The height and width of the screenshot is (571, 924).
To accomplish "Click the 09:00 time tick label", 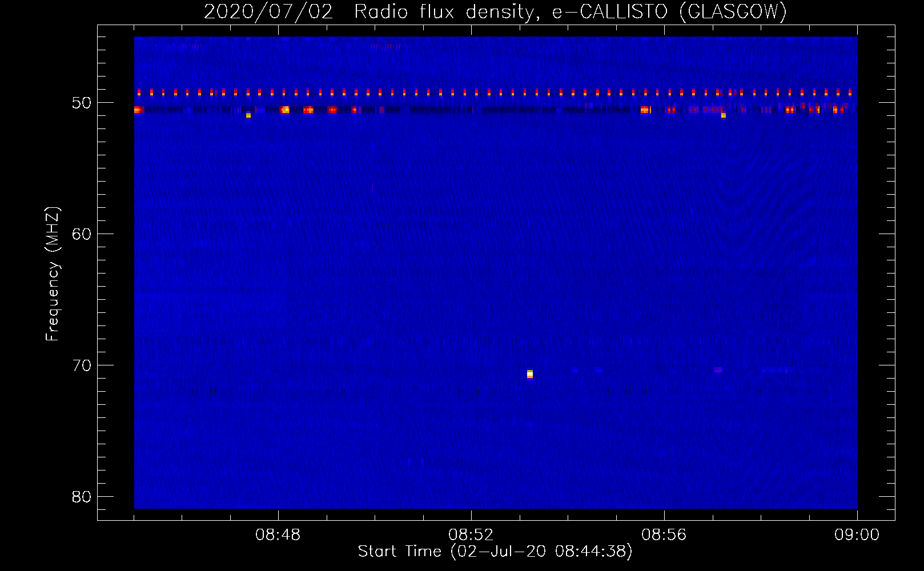I will tap(857, 535).
